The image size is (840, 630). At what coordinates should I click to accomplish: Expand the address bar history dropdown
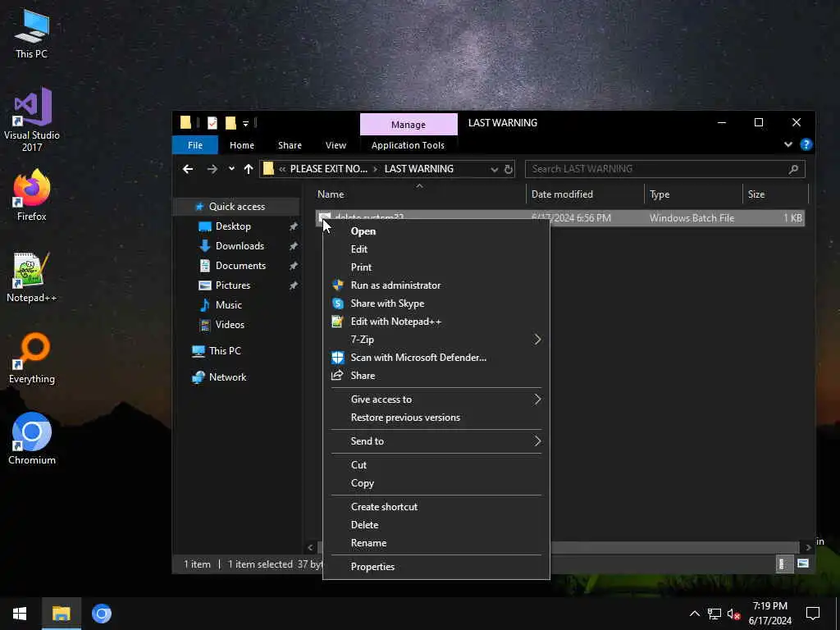pos(494,169)
